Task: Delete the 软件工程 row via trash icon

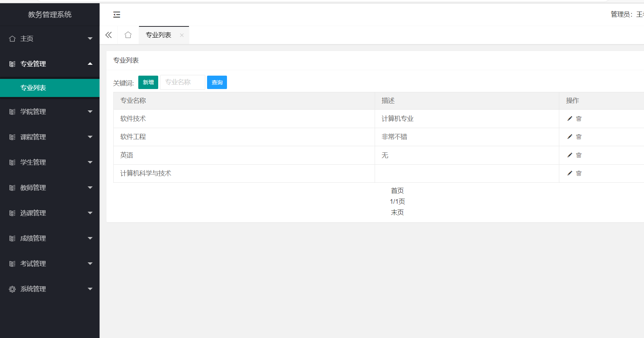Action: (578, 137)
